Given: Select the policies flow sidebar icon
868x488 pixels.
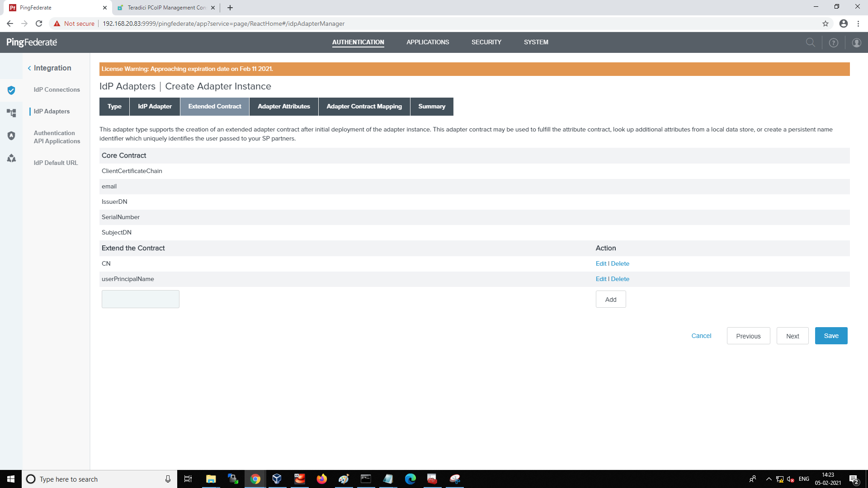Looking at the screenshot, I should 11,113.
